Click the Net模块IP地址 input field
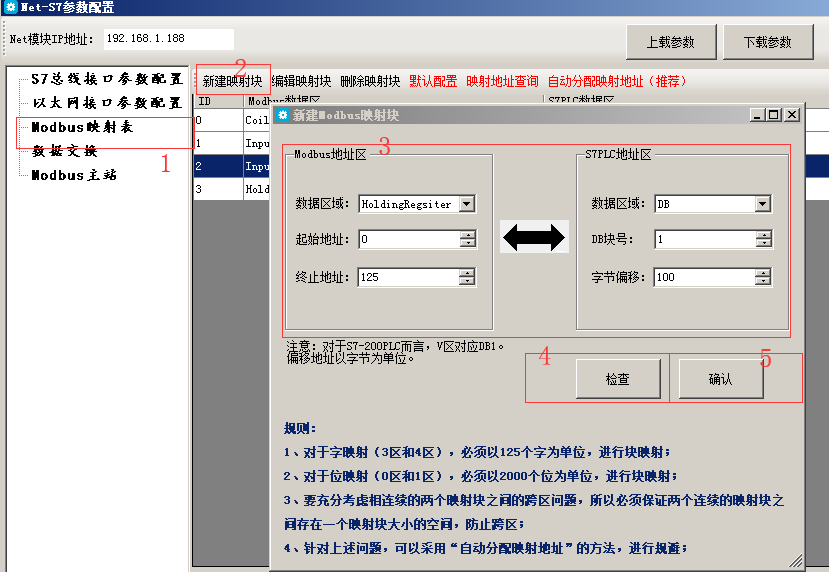 coord(168,39)
